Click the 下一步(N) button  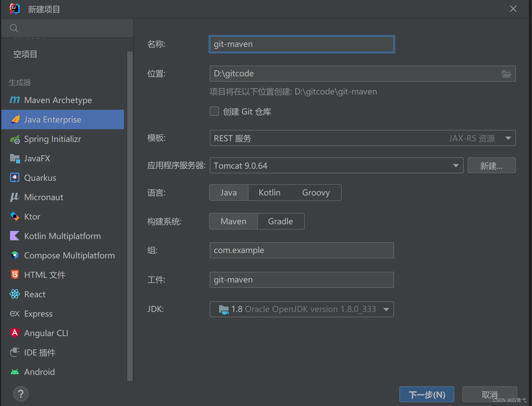point(427,394)
